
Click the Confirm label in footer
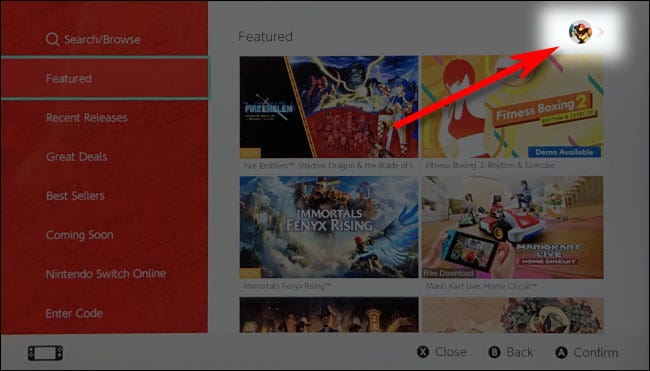point(596,353)
